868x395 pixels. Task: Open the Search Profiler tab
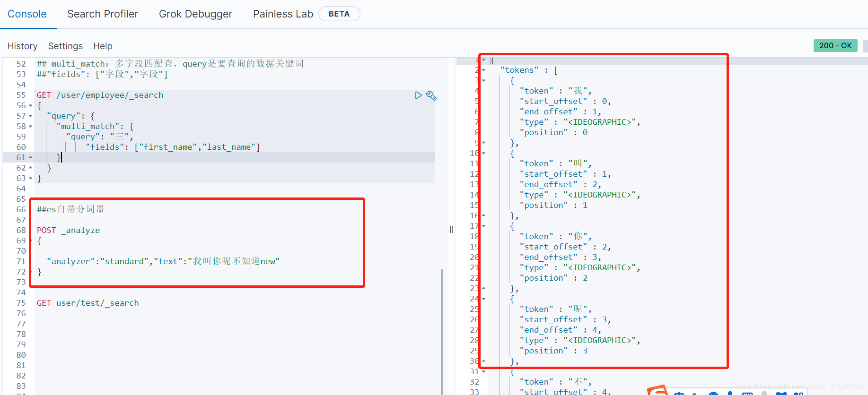(x=103, y=14)
